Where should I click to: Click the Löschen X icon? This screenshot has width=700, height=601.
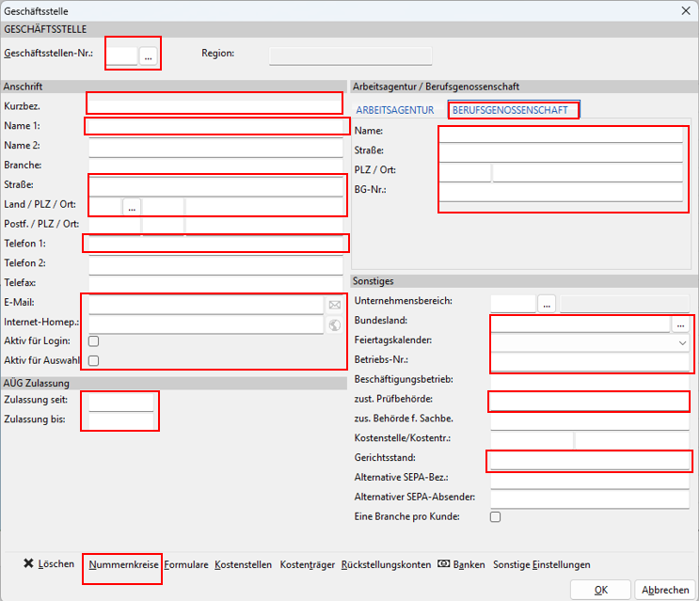click(28, 563)
